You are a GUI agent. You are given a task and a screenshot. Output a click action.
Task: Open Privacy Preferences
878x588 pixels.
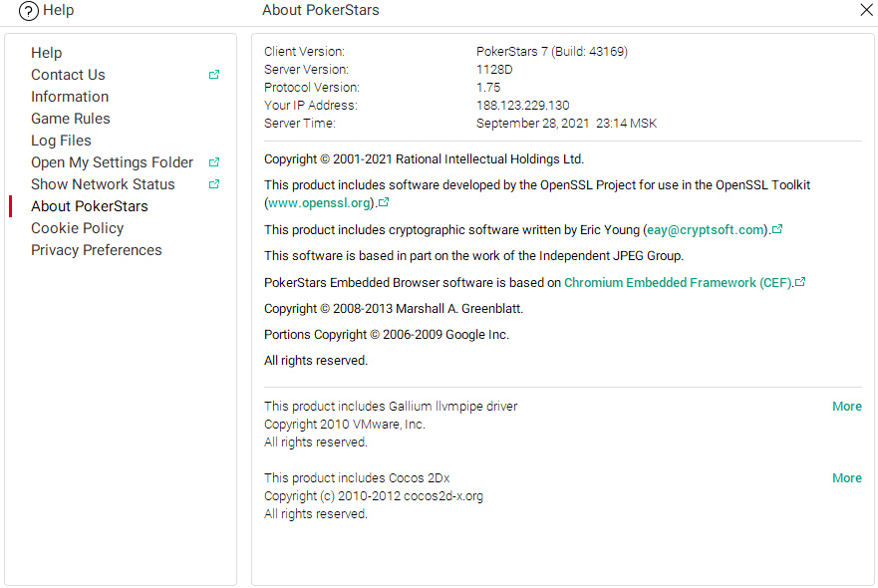(96, 250)
